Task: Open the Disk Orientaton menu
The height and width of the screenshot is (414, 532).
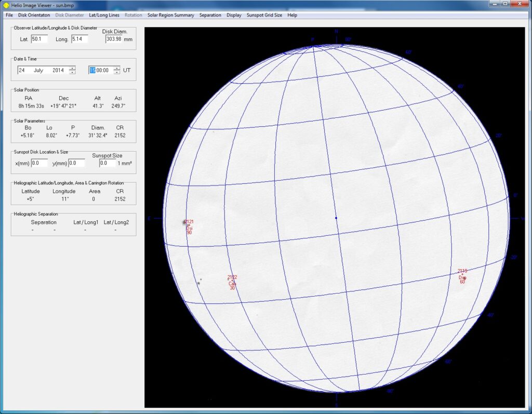Action: 34,15
